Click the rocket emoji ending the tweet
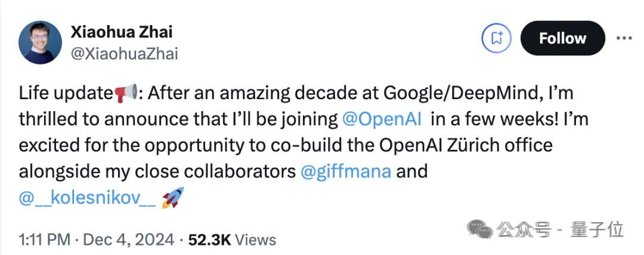This screenshot has height=255, width=644. (x=172, y=198)
